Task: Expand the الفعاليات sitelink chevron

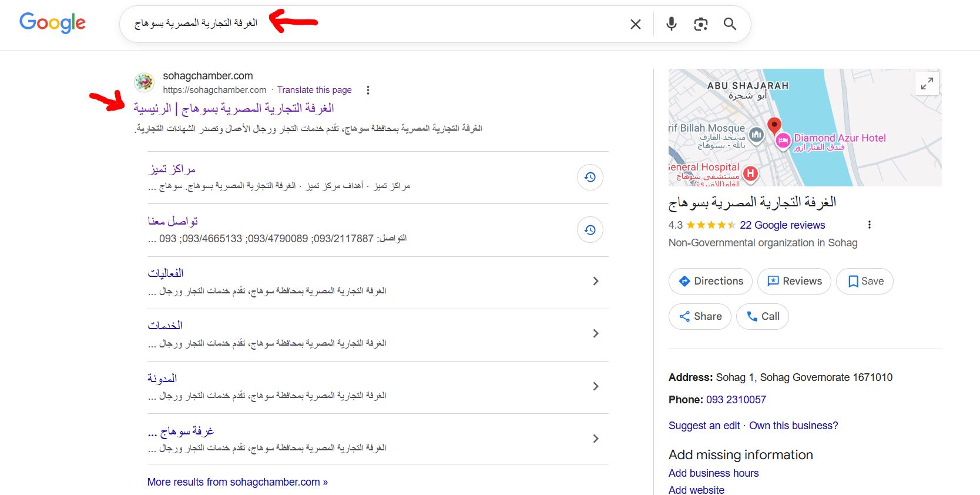Action: [595, 282]
